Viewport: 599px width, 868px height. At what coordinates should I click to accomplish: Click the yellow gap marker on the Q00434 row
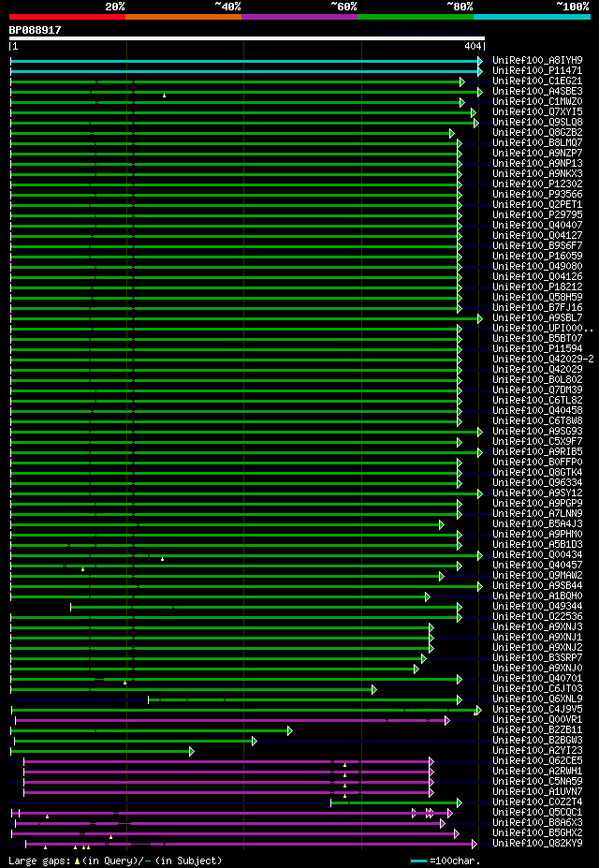pyautogui.click(x=162, y=559)
